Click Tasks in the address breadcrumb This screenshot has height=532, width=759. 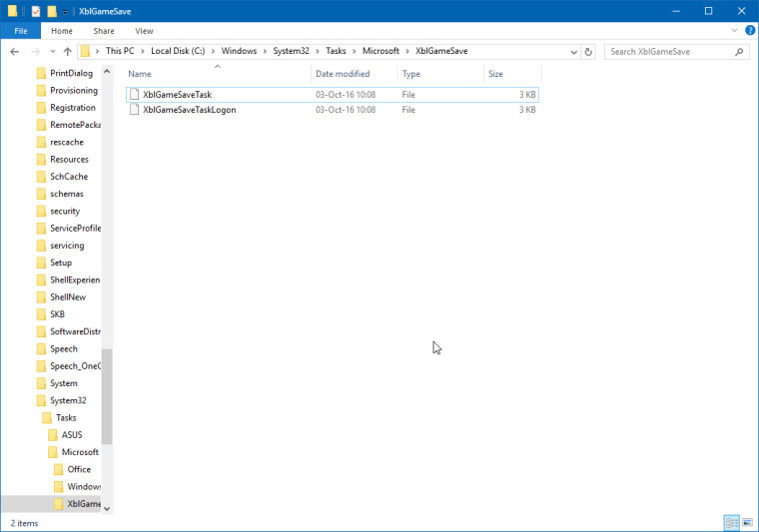(x=336, y=51)
